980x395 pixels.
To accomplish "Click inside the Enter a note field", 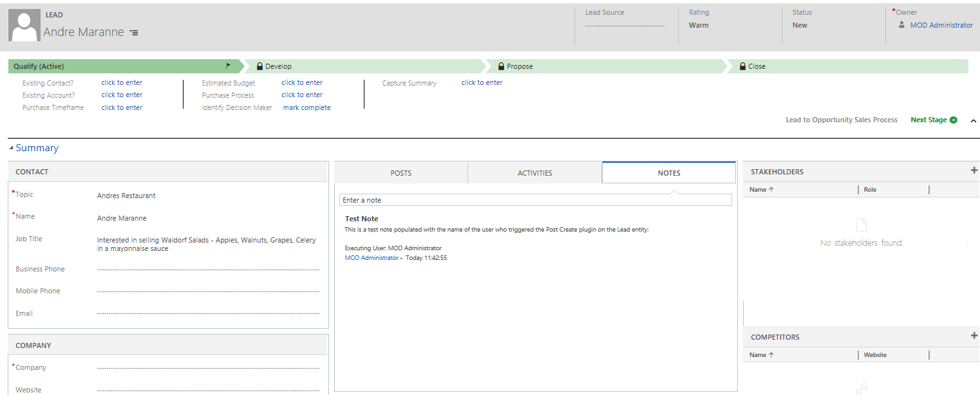I will point(535,200).
